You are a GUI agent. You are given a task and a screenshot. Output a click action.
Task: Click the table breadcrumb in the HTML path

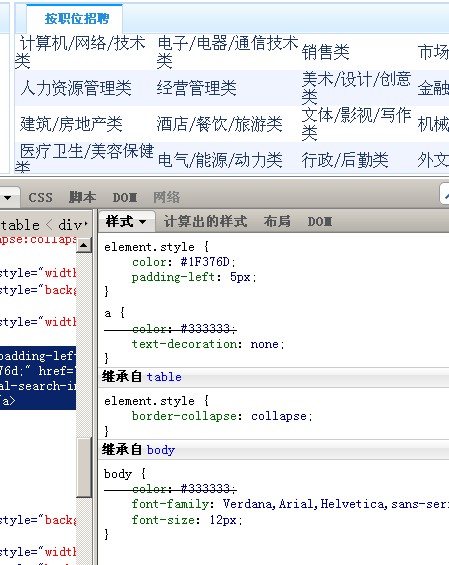pyautogui.click(x=20, y=225)
